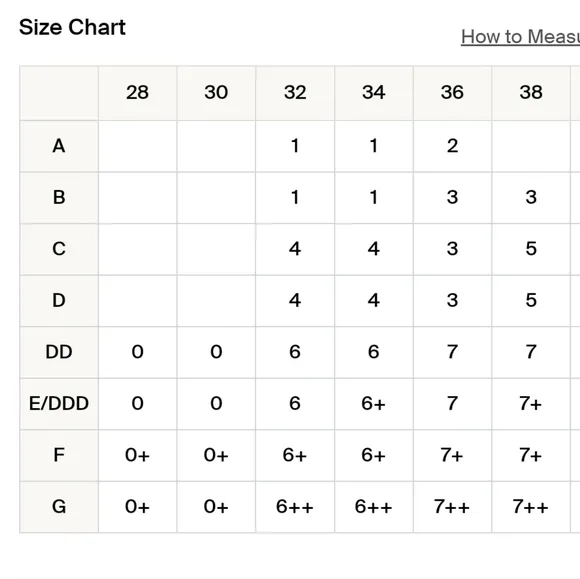This screenshot has width=580, height=579.
Task: Click the 7++ cell under column 38
Action: (x=531, y=506)
